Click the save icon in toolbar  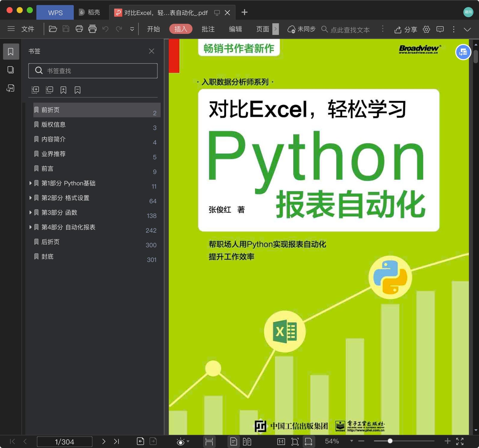pos(66,29)
